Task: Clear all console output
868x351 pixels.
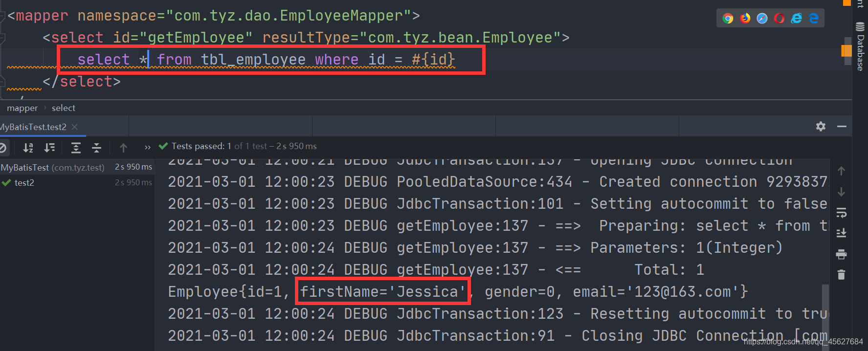Action: point(841,275)
